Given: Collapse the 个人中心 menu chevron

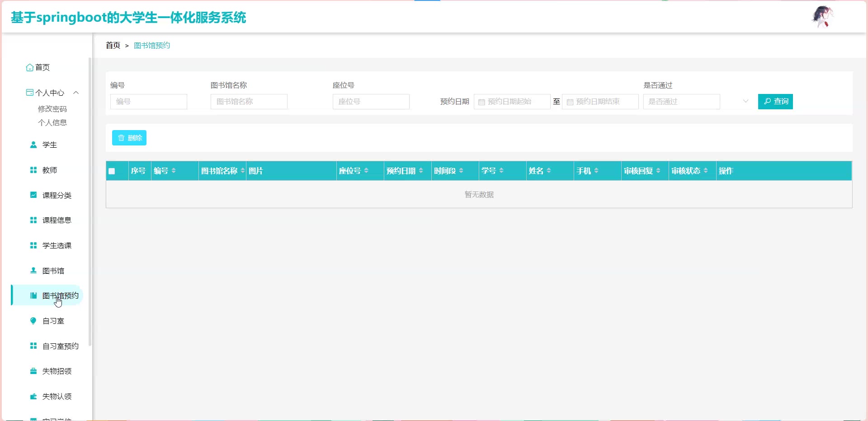Looking at the screenshot, I should [x=76, y=93].
